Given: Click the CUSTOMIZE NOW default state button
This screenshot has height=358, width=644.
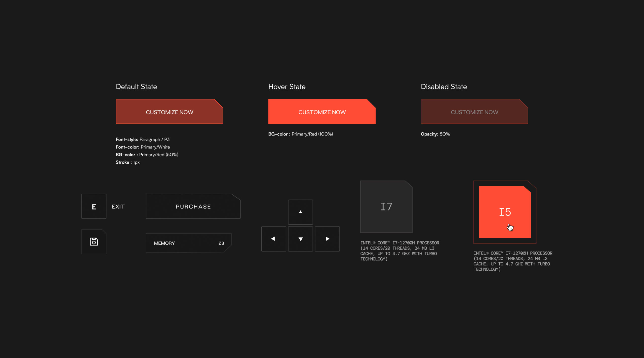Looking at the screenshot, I should (x=169, y=112).
